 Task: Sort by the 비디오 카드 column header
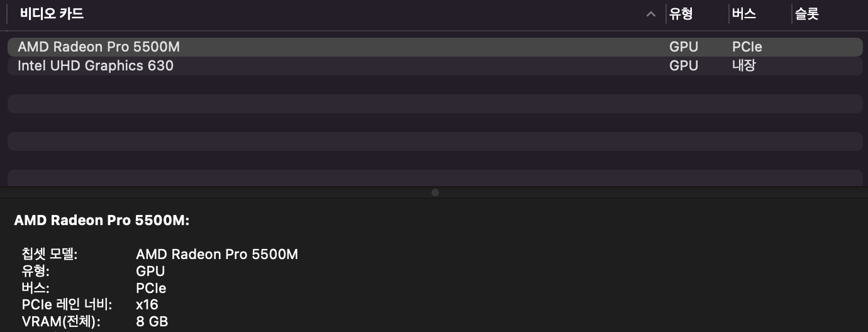point(52,14)
